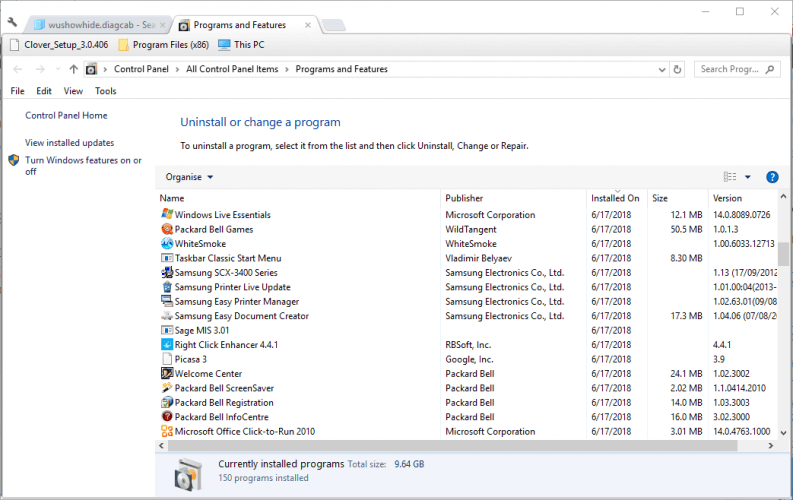Open the recent locations dropdown arrow
Image resolution: width=793 pixels, height=500 pixels.
pyautogui.click(x=58, y=69)
